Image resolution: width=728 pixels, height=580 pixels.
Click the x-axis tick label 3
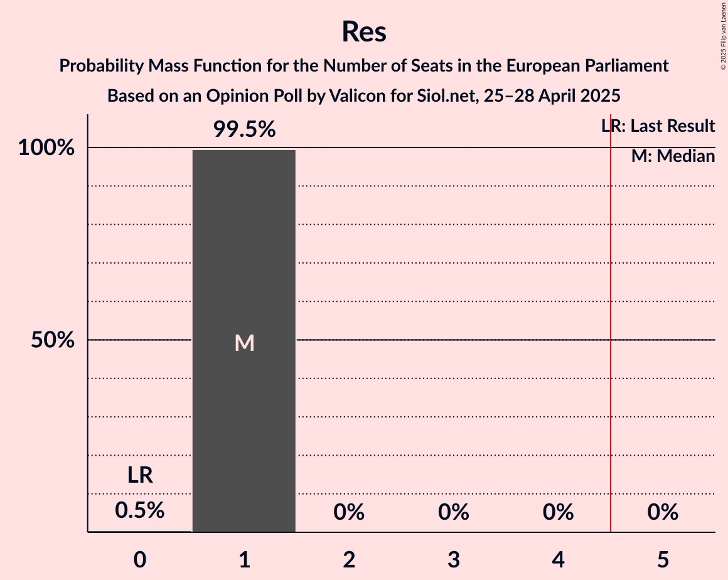454,559
